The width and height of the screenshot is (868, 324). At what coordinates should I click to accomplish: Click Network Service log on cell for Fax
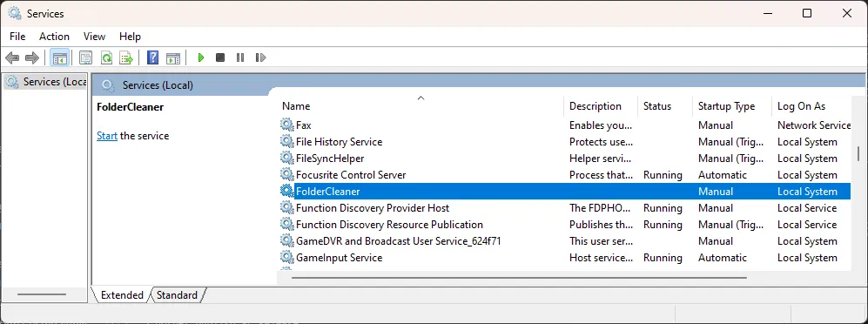click(814, 125)
